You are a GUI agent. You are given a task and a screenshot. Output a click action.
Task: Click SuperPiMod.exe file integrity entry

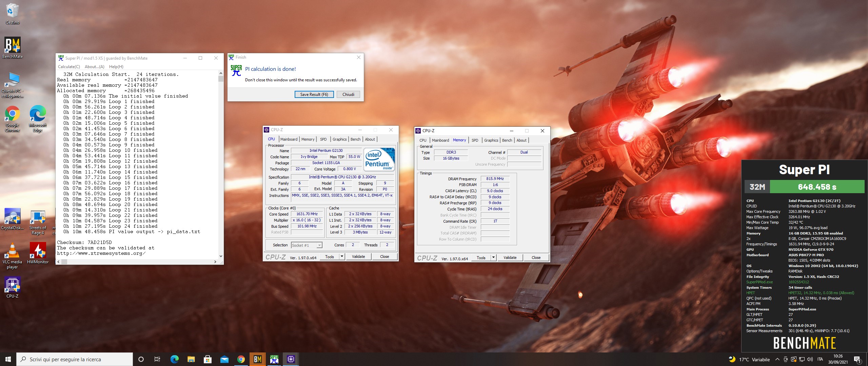pyautogui.click(x=759, y=282)
